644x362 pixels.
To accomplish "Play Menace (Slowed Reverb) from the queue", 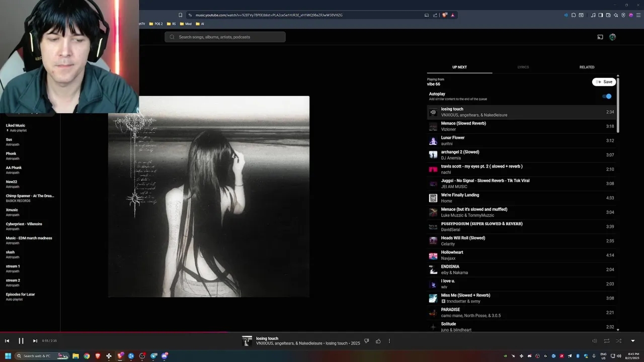I will click(521, 126).
